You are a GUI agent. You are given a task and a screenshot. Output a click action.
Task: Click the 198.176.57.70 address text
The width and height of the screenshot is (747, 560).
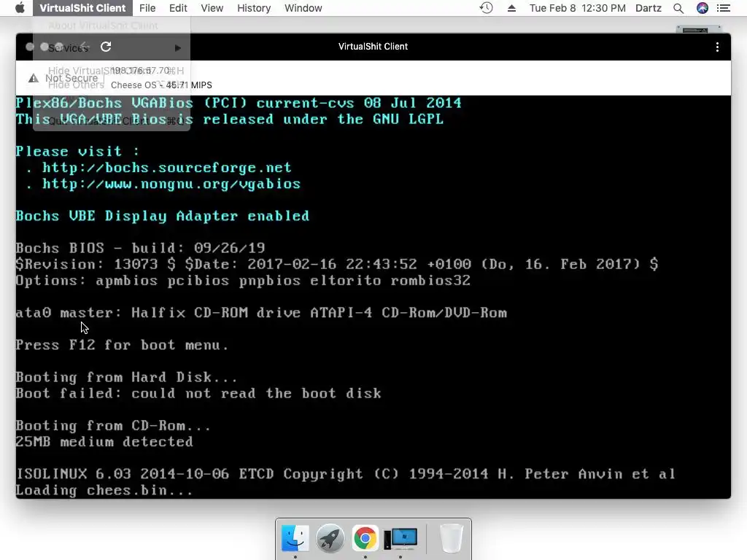coord(140,71)
